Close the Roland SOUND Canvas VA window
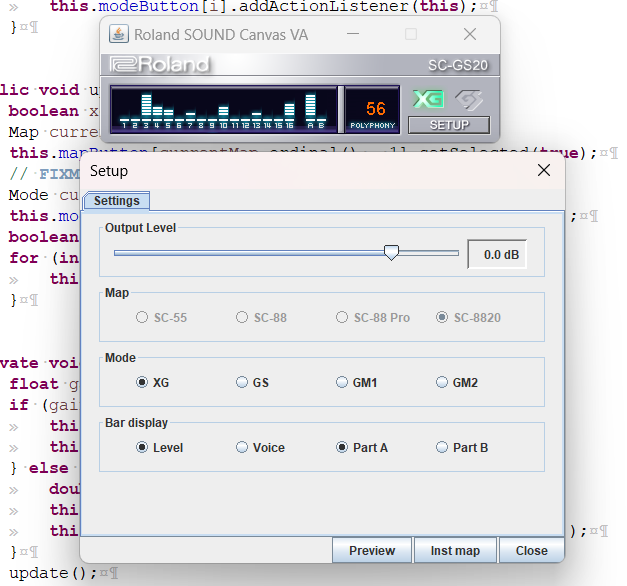 click(x=470, y=34)
